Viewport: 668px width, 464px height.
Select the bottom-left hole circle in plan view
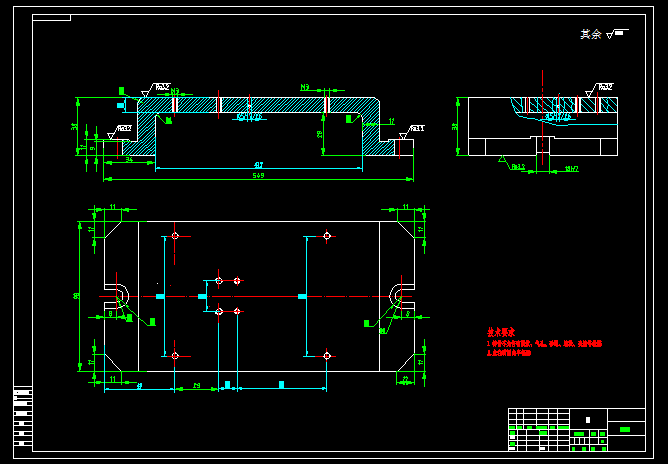coord(175,356)
